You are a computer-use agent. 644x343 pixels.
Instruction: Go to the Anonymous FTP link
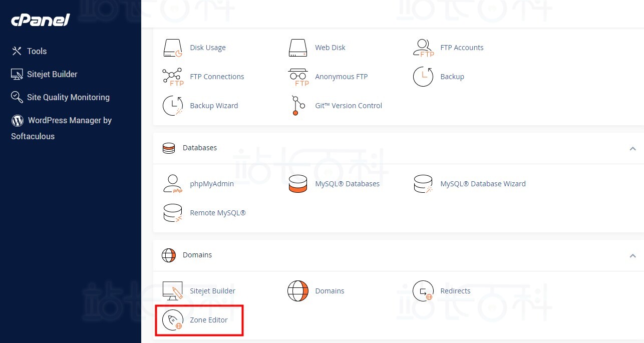click(x=341, y=77)
